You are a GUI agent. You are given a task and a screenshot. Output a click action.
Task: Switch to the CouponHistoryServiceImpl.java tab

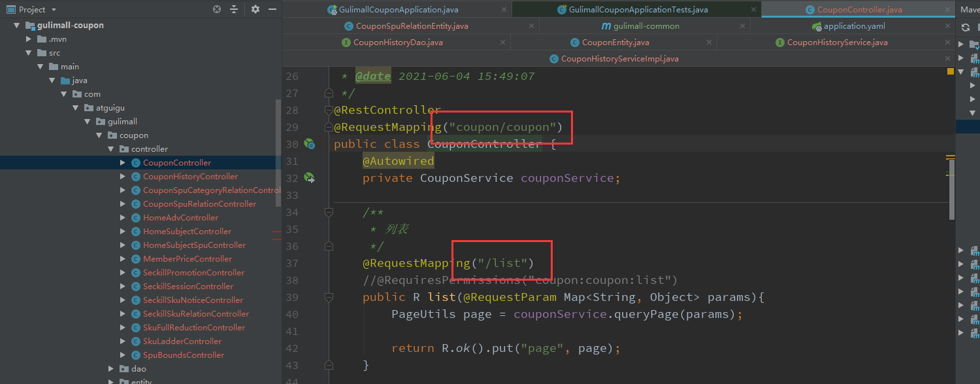(x=619, y=59)
